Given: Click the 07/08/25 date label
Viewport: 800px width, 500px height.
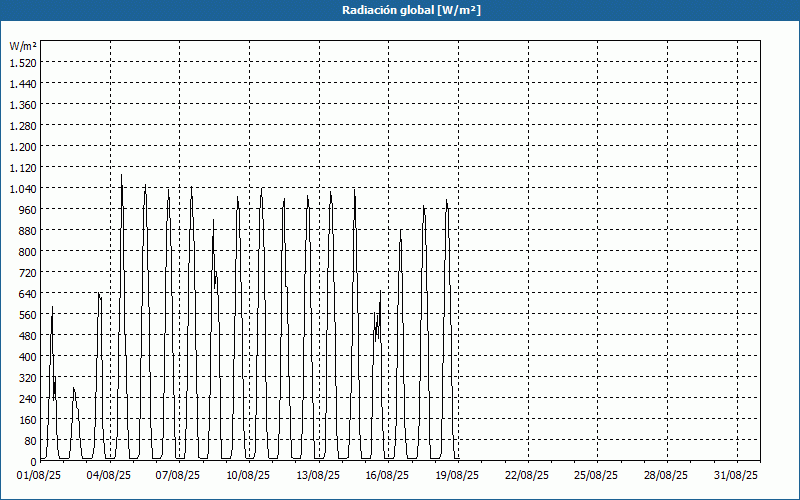Looking at the screenshot, I should 178,476.
